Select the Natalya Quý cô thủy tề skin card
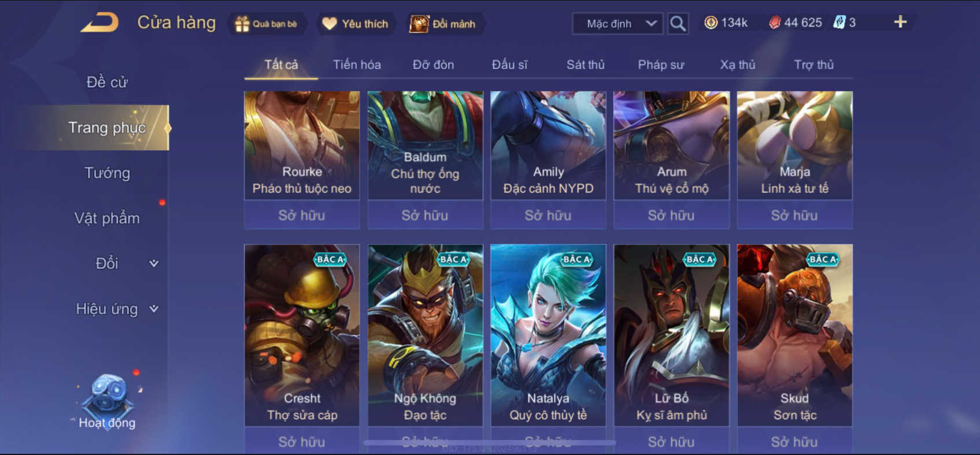 pos(548,335)
